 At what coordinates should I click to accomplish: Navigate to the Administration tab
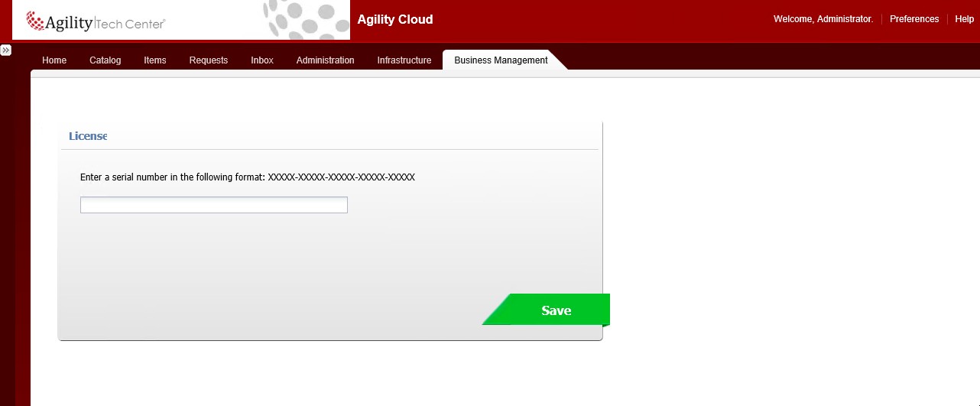click(x=326, y=60)
